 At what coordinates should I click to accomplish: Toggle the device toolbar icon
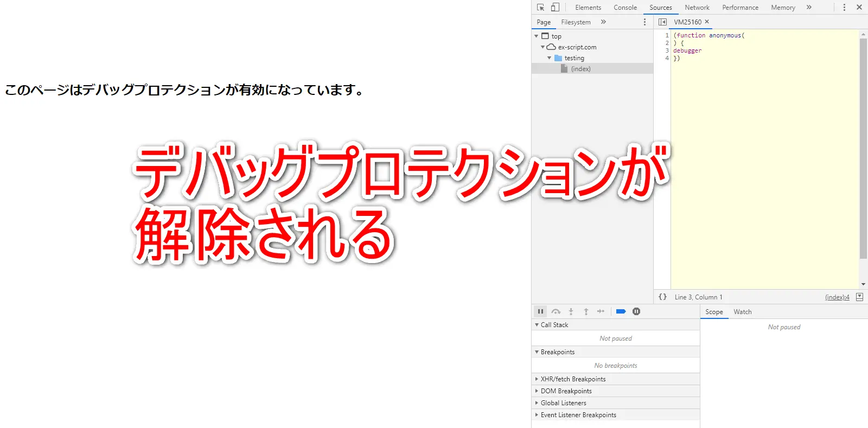pyautogui.click(x=555, y=7)
